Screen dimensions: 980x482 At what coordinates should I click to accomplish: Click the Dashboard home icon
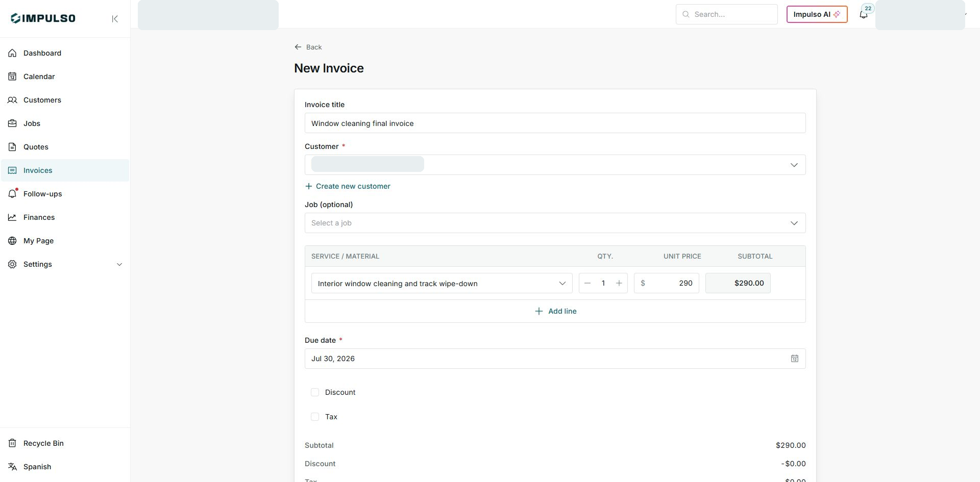12,53
